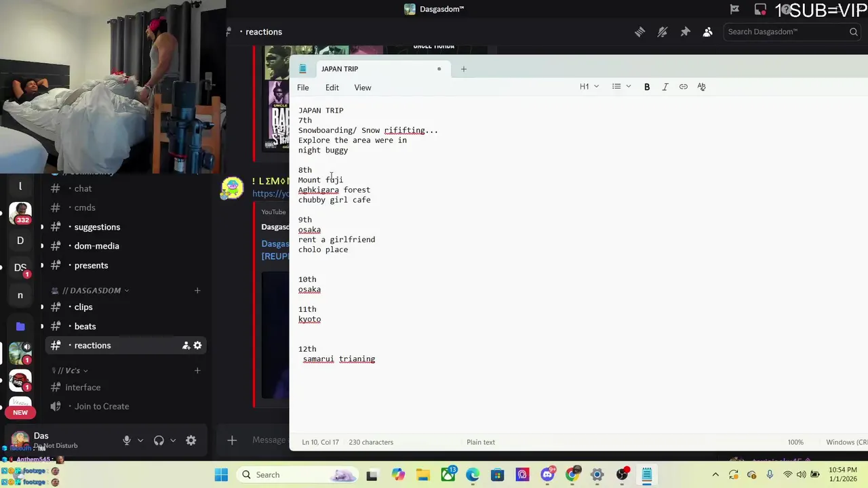Image resolution: width=868 pixels, height=488 pixels.
Task: Invite people to reactions channel
Action: [186, 346]
